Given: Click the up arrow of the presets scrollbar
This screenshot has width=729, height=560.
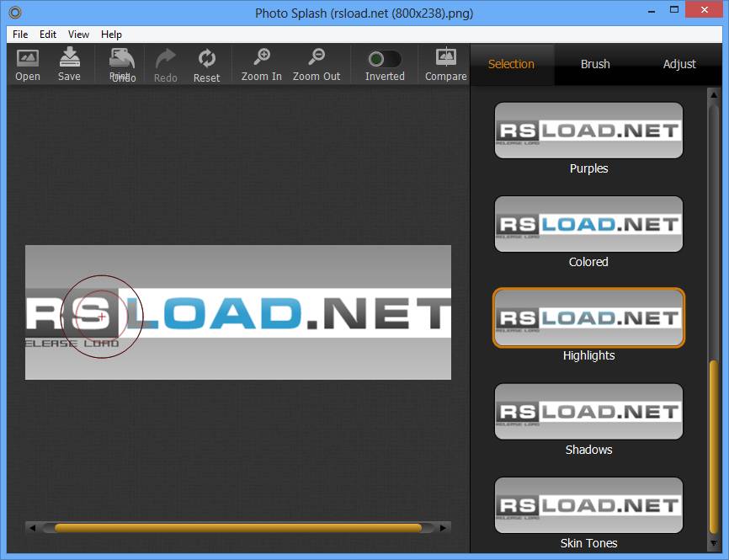Looking at the screenshot, I should click(x=714, y=95).
